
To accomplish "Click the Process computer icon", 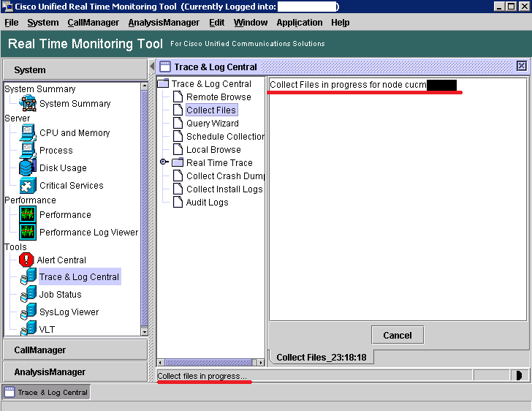I will pyautogui.click(x=28, y=150).
